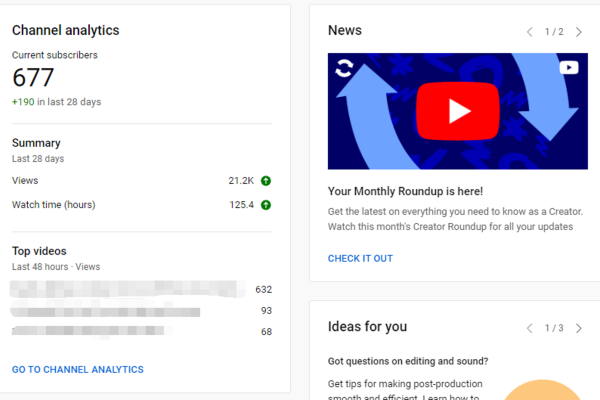600x400 pixels.
Task: Show next Ideas for you card
Action: [x=579, y=328]
